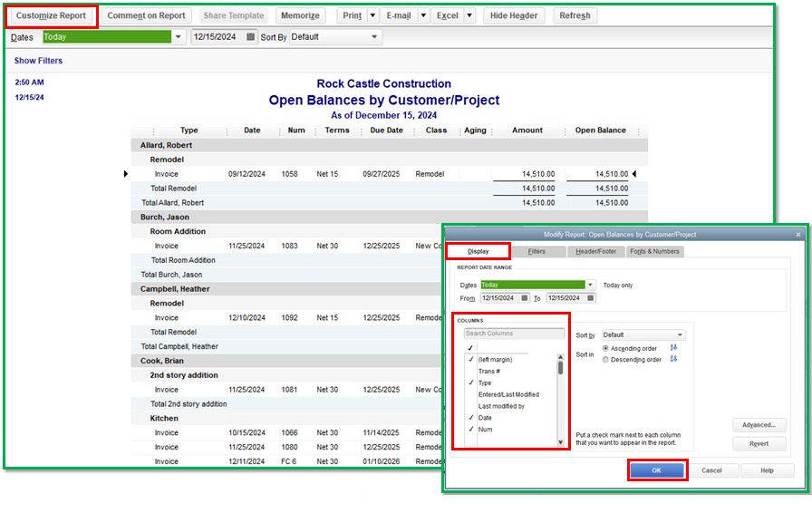Open the To date calendar picker in Modify Report
The width and height of the screenshot is (812, 513).
590,298
